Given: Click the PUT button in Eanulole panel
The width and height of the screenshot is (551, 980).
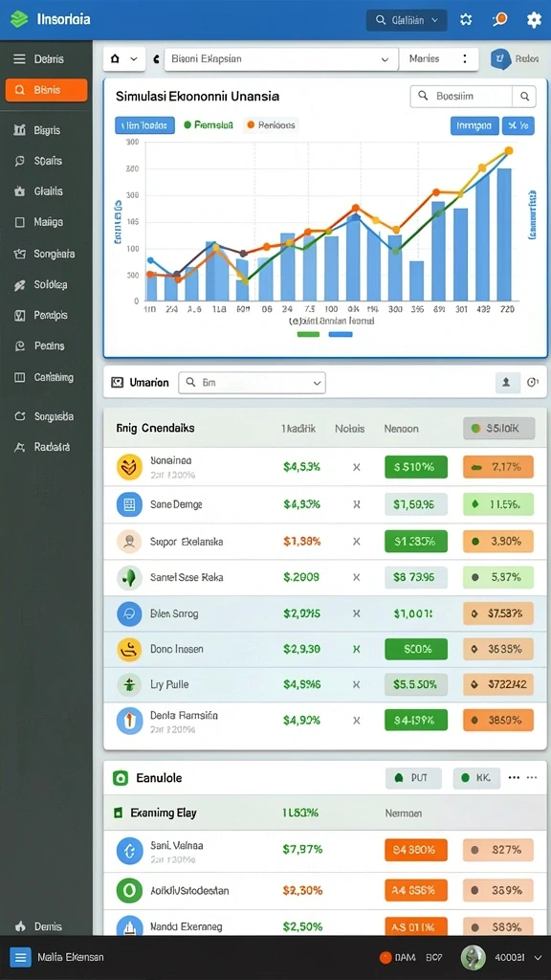Looking at the screenshot, I should click(413, 778).
